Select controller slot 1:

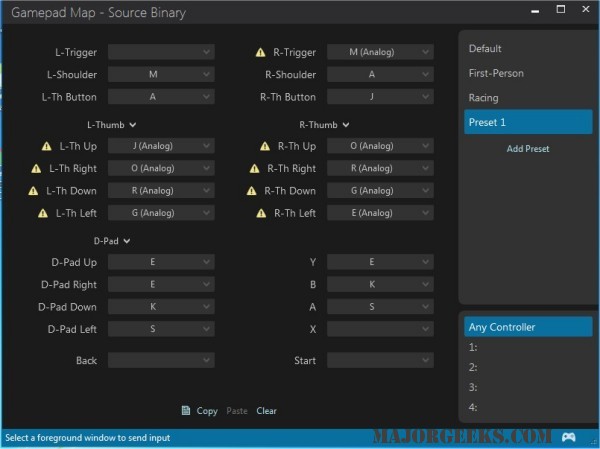[x=528, y=347]
